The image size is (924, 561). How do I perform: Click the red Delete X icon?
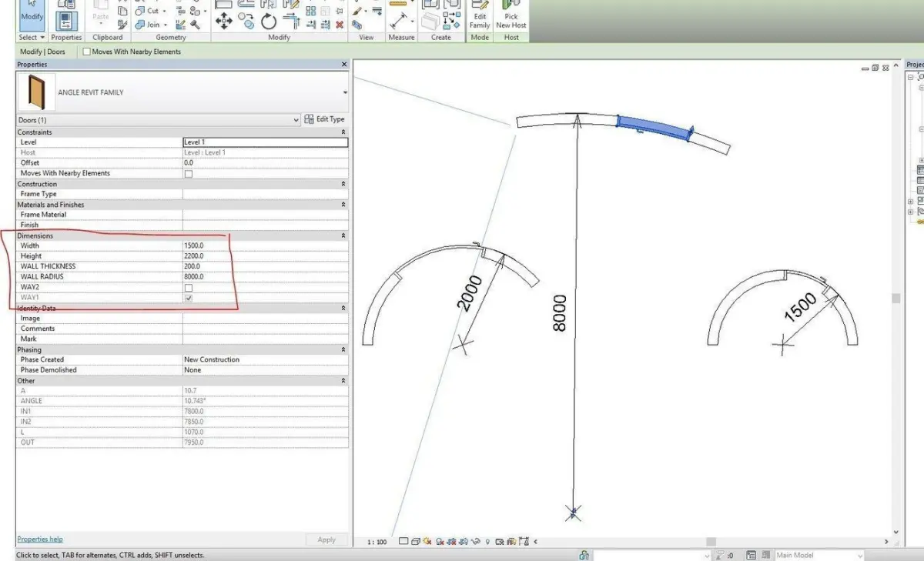coord(340,25)
